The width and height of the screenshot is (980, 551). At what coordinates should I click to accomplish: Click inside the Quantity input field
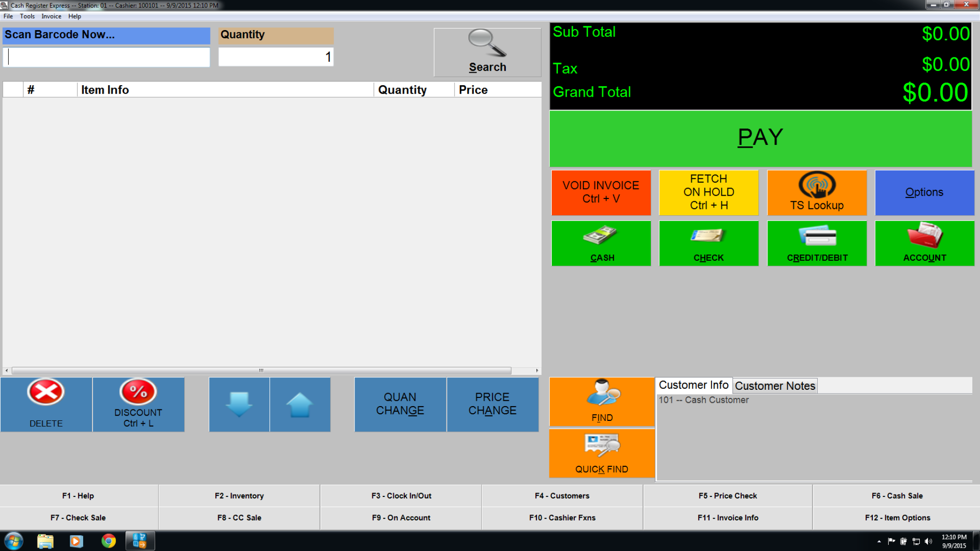point(275,56)
